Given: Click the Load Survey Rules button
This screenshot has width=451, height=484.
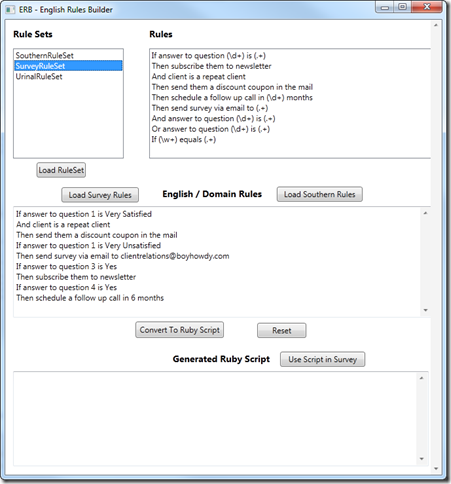Looking at the screenshot, I should pos(100,195).
